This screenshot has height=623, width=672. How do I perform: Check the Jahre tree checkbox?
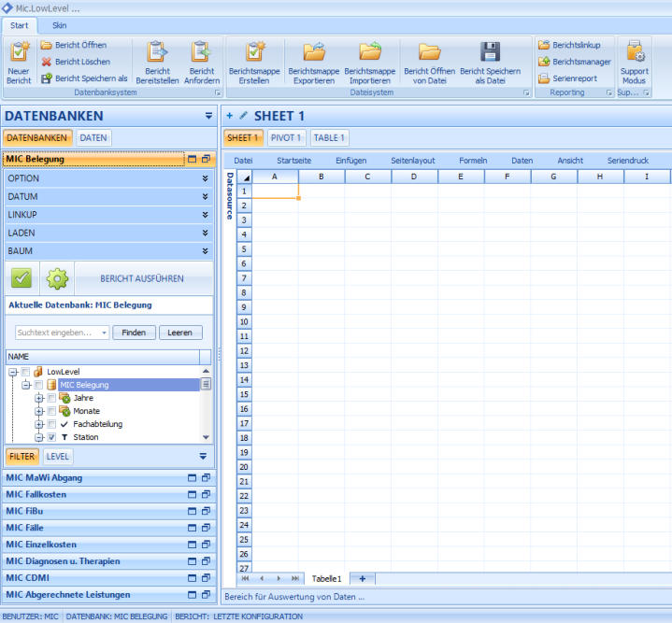coord(51,398)
